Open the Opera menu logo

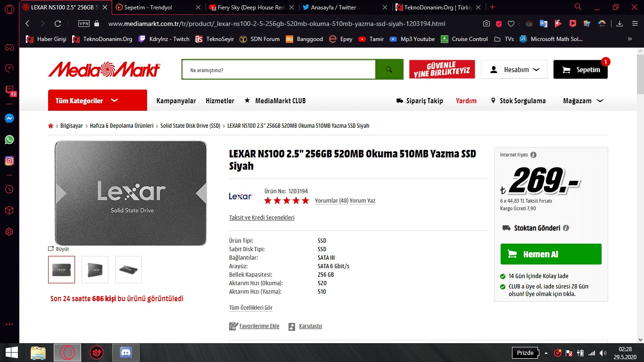[9, 8]
